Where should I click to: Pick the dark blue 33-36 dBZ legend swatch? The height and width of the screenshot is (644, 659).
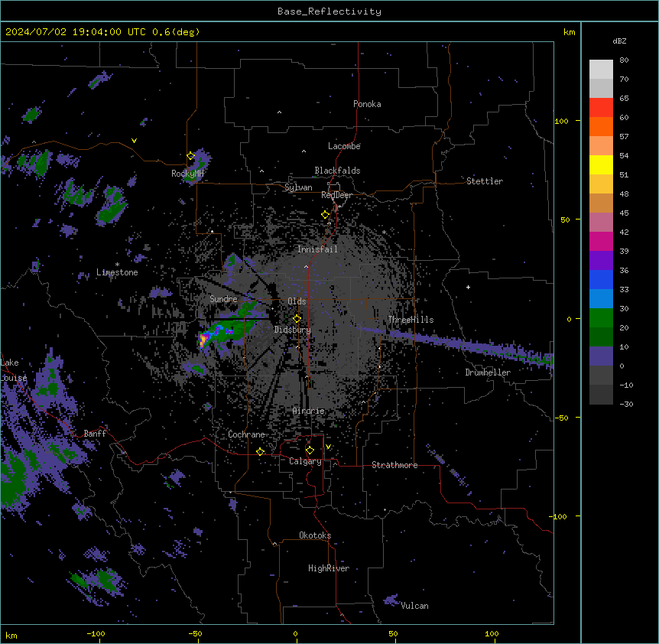tap(601, 279)
